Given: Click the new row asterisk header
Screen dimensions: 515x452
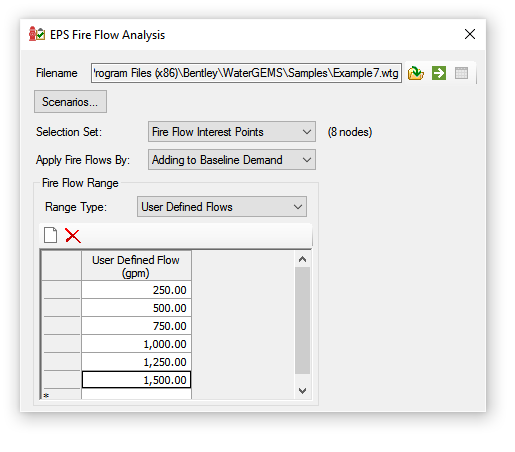Looking at the screenshot, I should (x=61, y=395).
